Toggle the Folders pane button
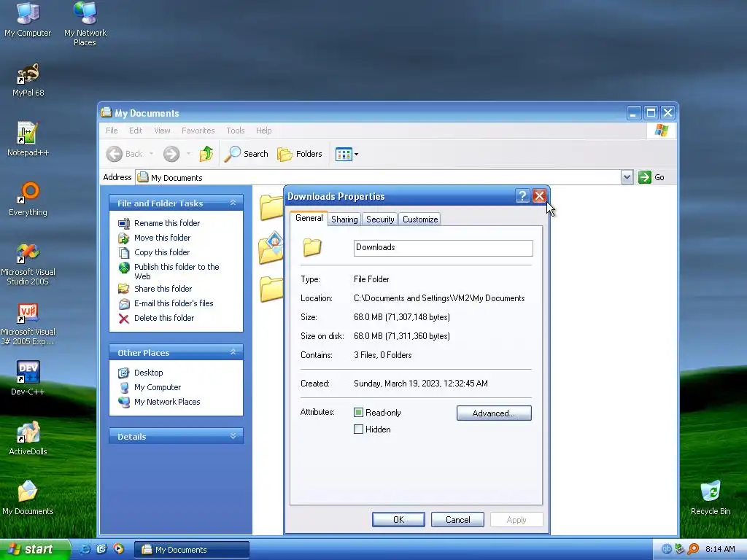747x560 pixels. pyautogui.click(x=300, y=154)
